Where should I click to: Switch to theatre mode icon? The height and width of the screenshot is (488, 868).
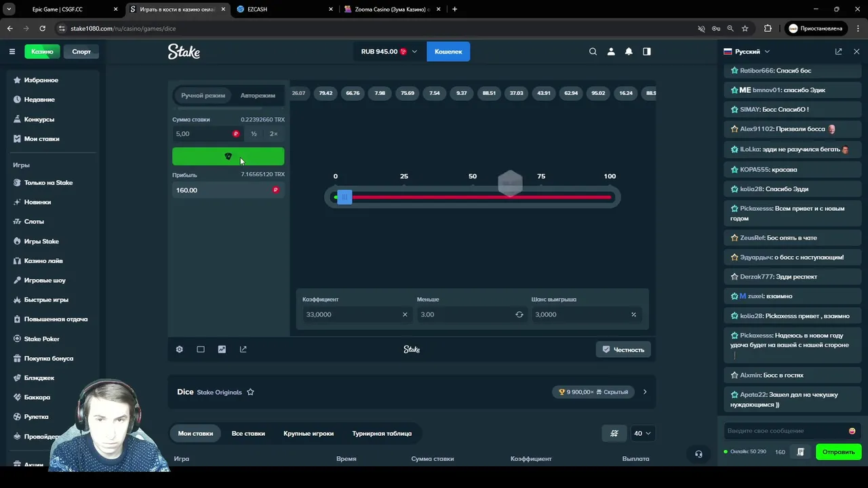coord(201,349)
